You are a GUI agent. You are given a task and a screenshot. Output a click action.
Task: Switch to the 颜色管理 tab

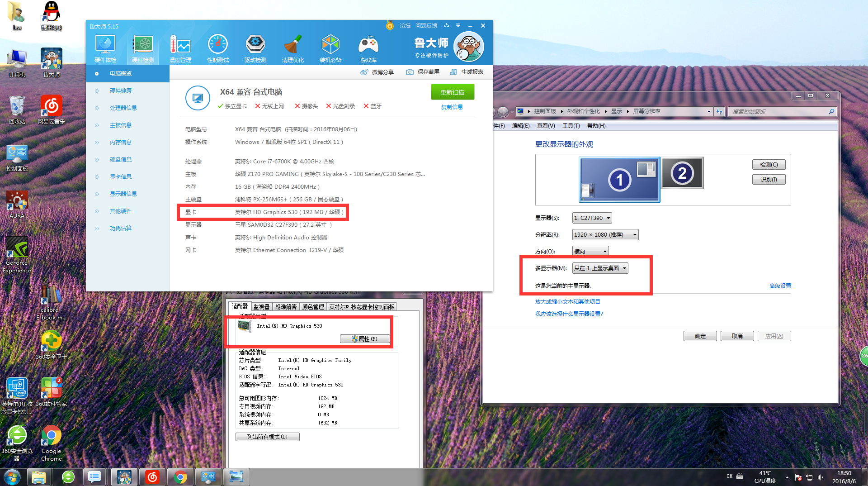[313, 307]
